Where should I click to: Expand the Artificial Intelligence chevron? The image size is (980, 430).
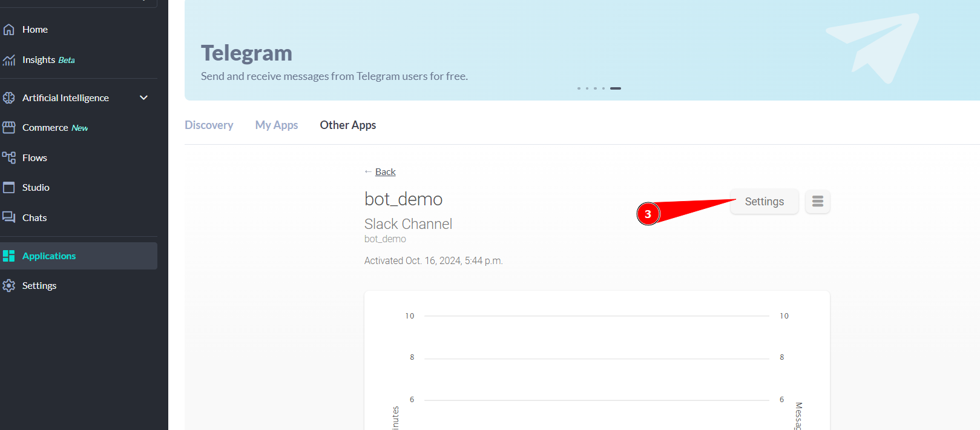143,98
